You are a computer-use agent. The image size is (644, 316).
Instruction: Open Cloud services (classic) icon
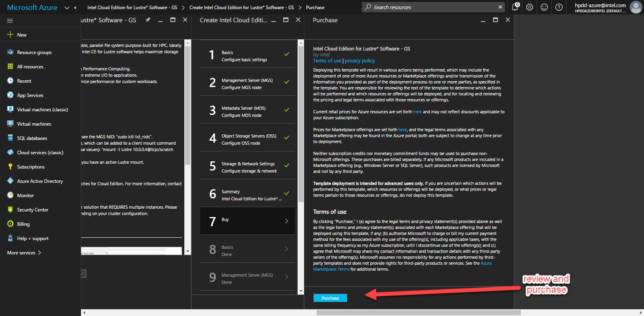10,152
